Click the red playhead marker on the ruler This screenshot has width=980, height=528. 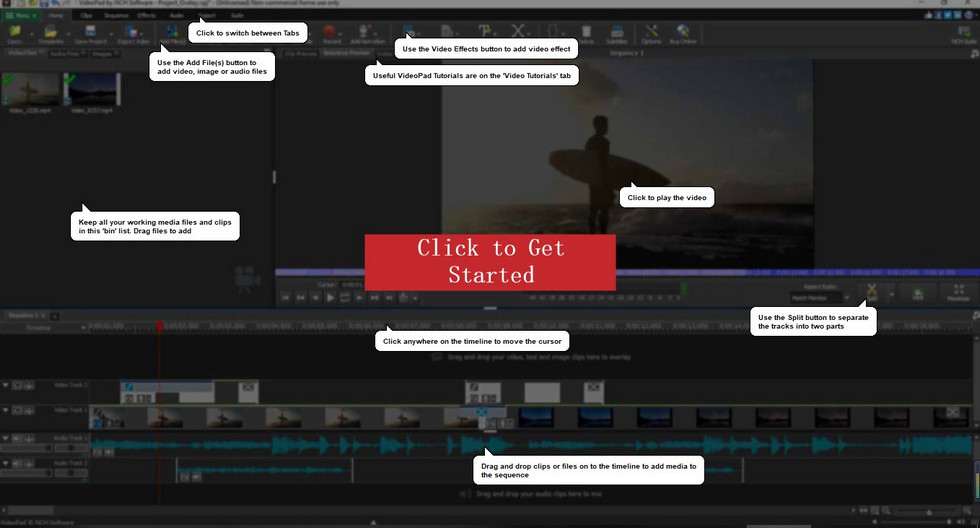[159, 326]
